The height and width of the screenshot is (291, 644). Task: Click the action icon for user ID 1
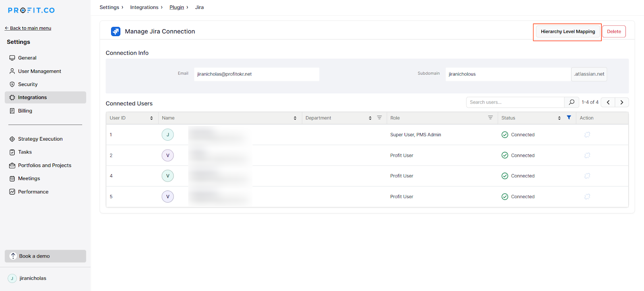(x=587, y=135)
